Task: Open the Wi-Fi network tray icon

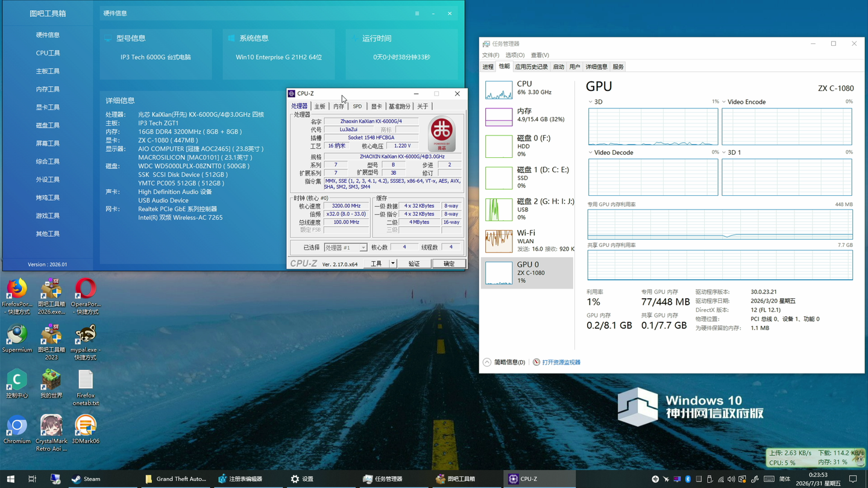Action: pos(720,479)
